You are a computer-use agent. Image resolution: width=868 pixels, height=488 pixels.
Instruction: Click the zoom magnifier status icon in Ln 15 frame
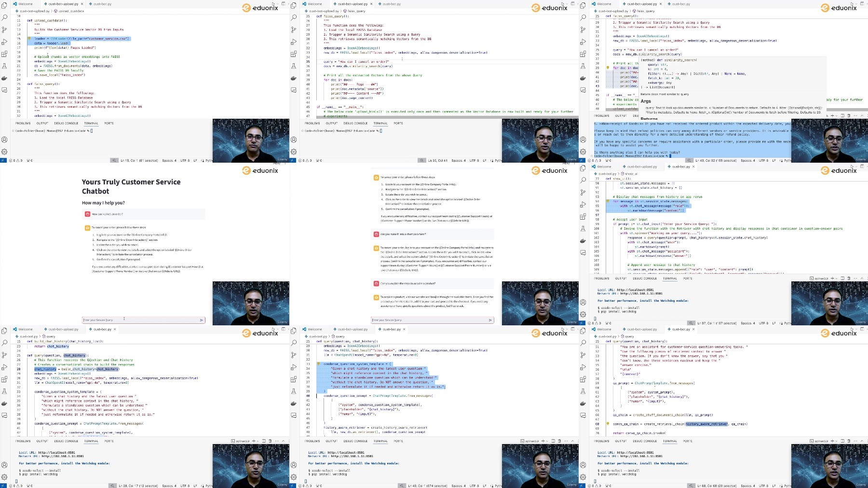point(114,160)
